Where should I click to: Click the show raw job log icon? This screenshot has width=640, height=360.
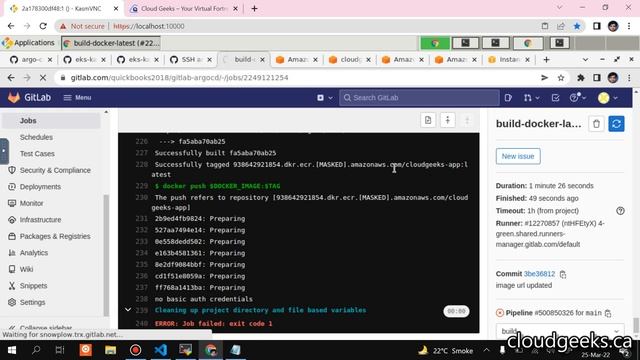[428, 120]
